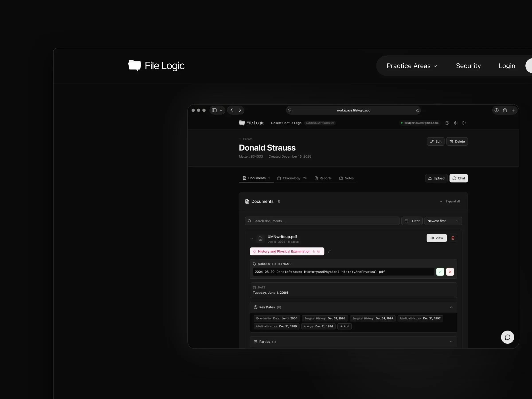View the UMNwriteup.pdf document
The width and height of the screenshot is (532, 399).
[x=436, y=238]
